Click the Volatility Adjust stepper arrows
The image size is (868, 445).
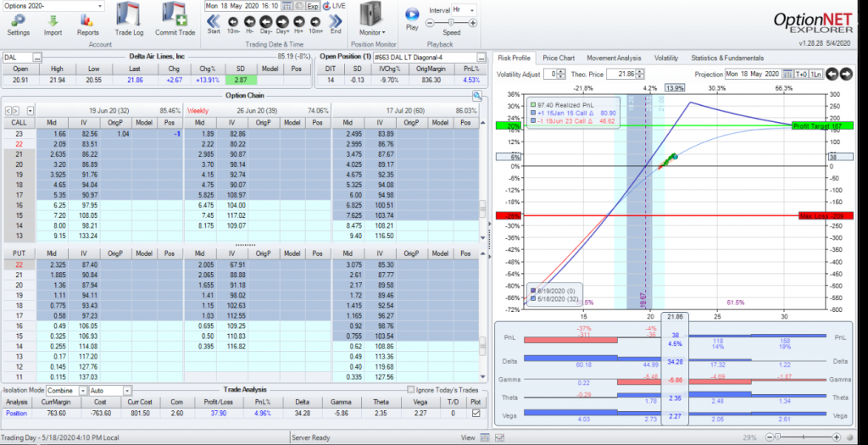(563, 74)
